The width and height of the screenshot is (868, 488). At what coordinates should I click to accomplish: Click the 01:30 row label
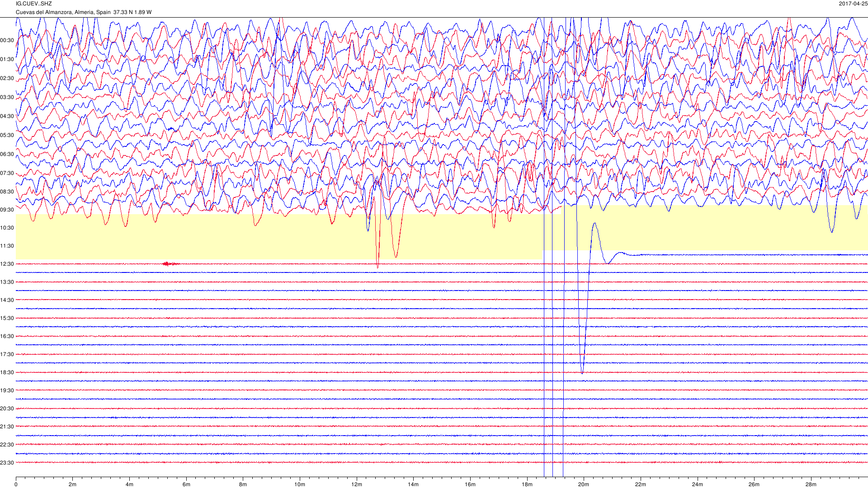point(7,60)
